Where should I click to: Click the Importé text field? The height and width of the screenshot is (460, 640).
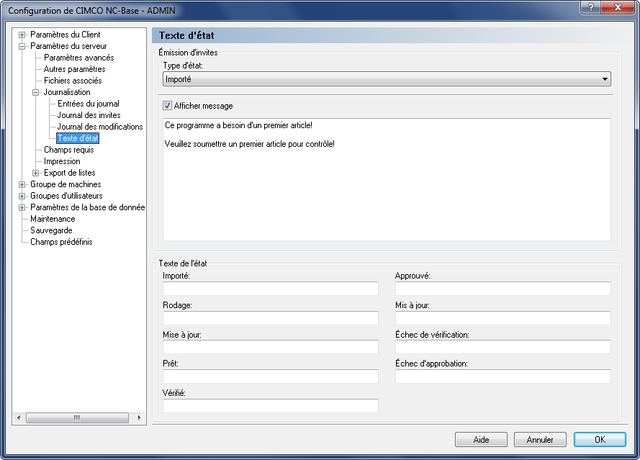[x=270, y=289]
